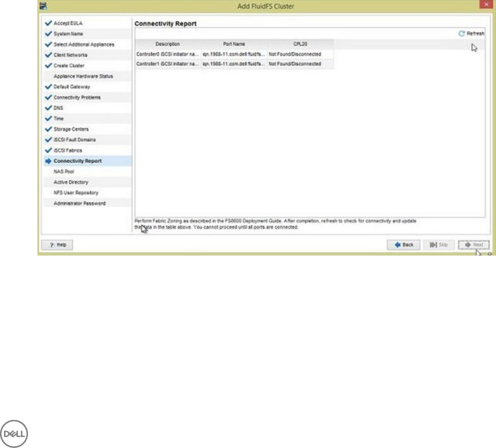Click the Port Name column header
Image resolution: width=496 pixels, height=448 pixels.
tap(234, 44)
